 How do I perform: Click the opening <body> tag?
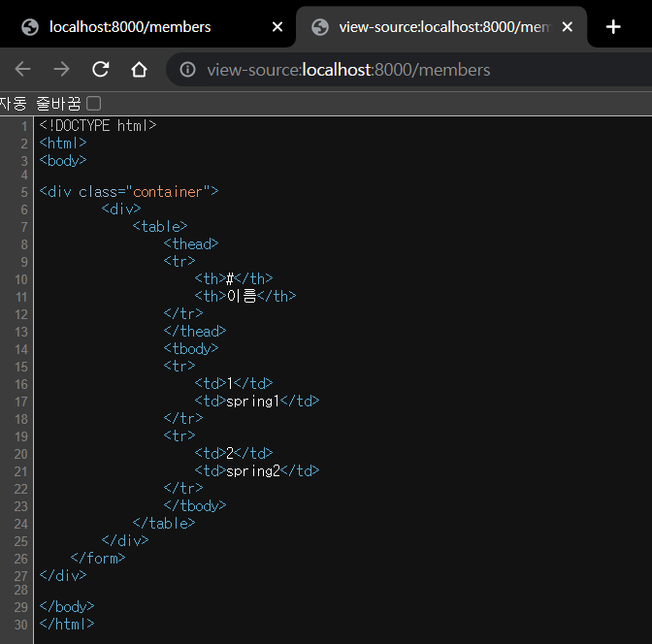[63, 160]
